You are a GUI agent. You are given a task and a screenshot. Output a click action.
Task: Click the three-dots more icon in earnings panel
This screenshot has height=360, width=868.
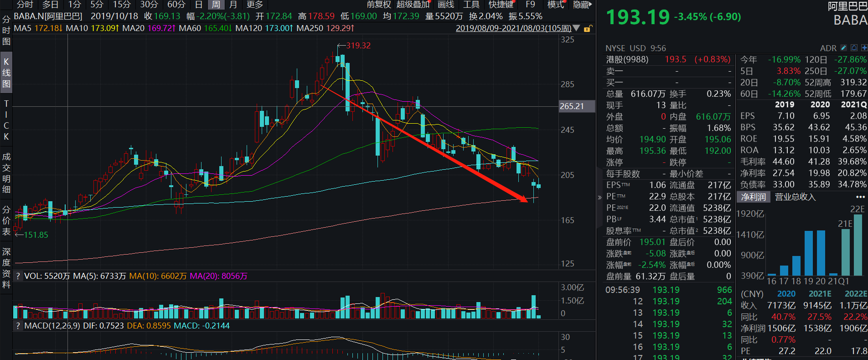click(860, 197)
